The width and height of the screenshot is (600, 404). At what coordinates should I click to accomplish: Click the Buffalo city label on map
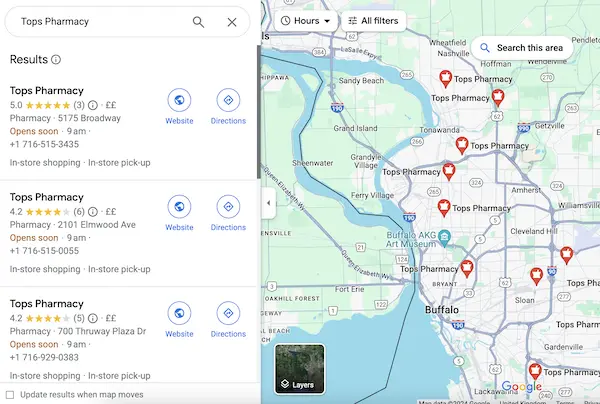point(442,310)
